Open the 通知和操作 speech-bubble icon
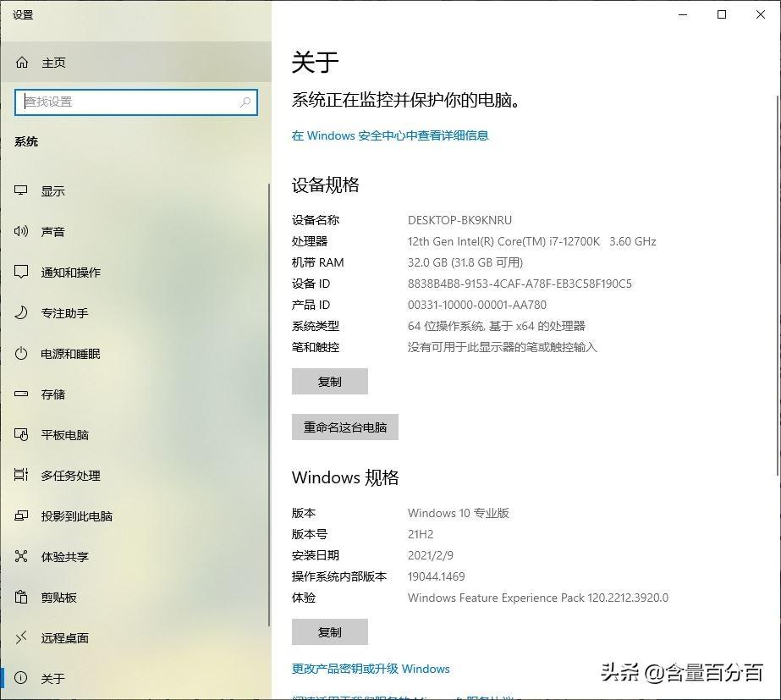 21,272
